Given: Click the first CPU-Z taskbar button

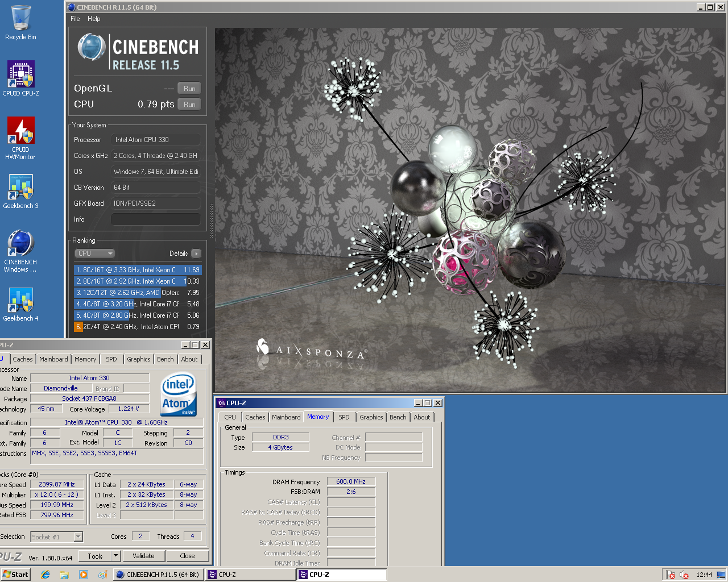Looking at the screenshot, I should point(250,575).
